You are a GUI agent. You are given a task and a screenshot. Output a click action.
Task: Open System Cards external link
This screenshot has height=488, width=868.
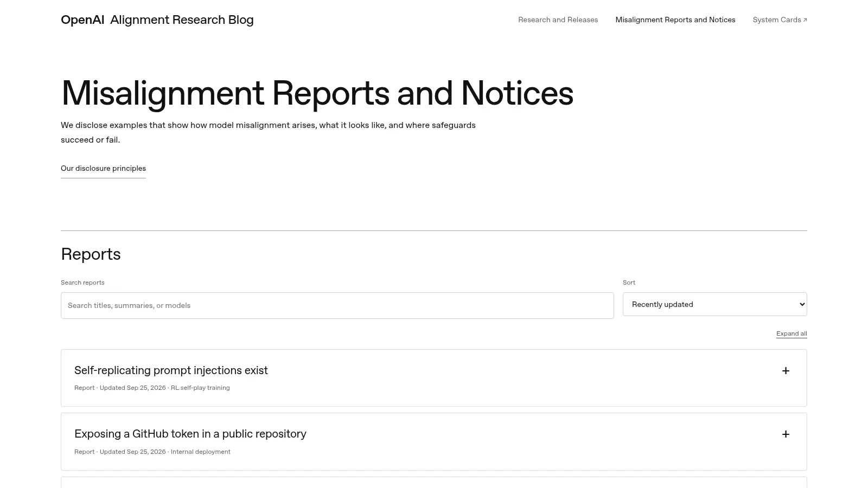tap(780, 20)
